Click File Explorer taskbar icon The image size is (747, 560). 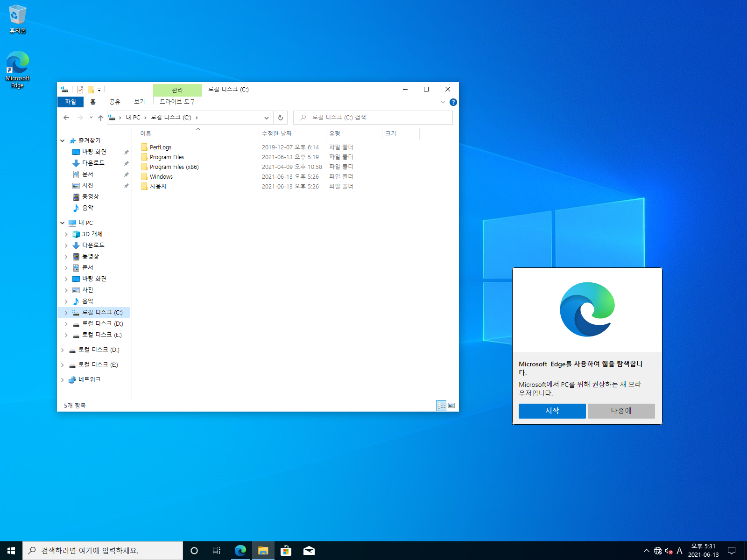click(x=263, y=551)
